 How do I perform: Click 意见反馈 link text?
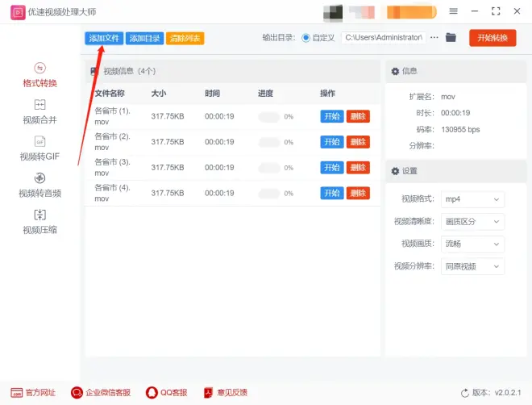coord(232,393)
